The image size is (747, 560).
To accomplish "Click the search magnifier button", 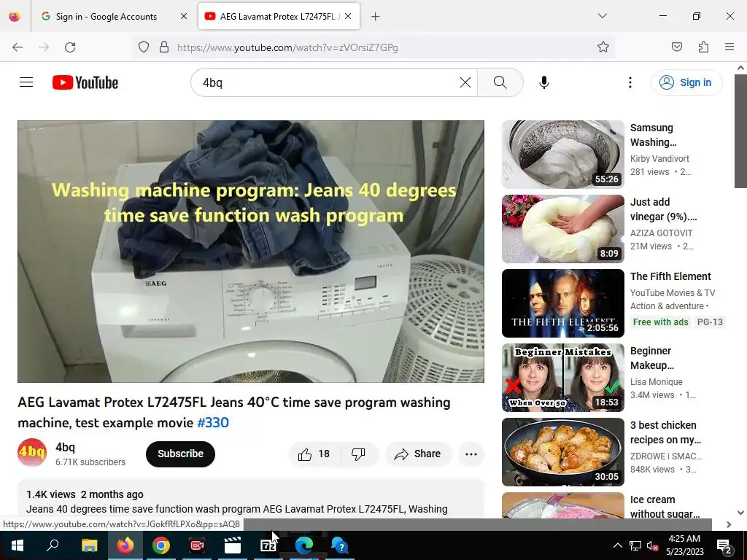I will point(500,82).
